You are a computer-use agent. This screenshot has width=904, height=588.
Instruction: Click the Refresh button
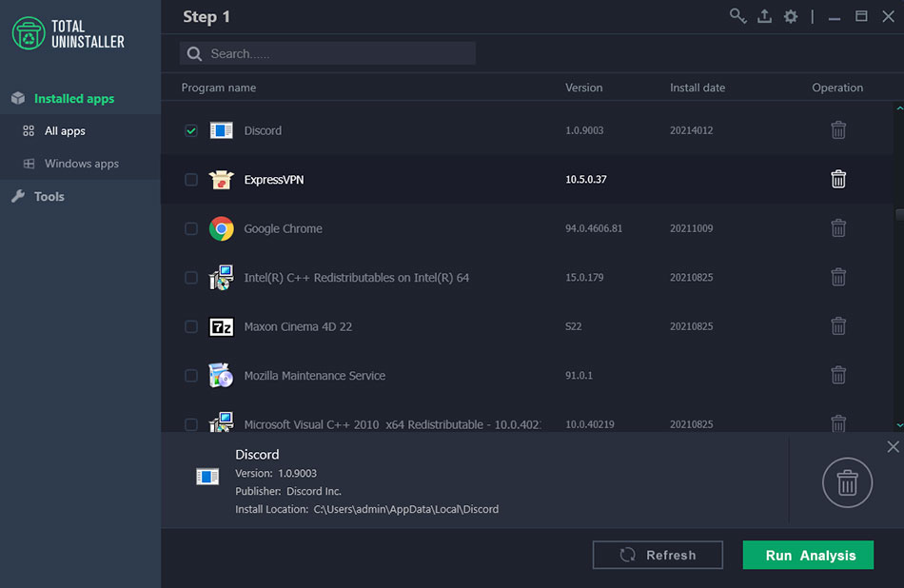pos(658,555)
